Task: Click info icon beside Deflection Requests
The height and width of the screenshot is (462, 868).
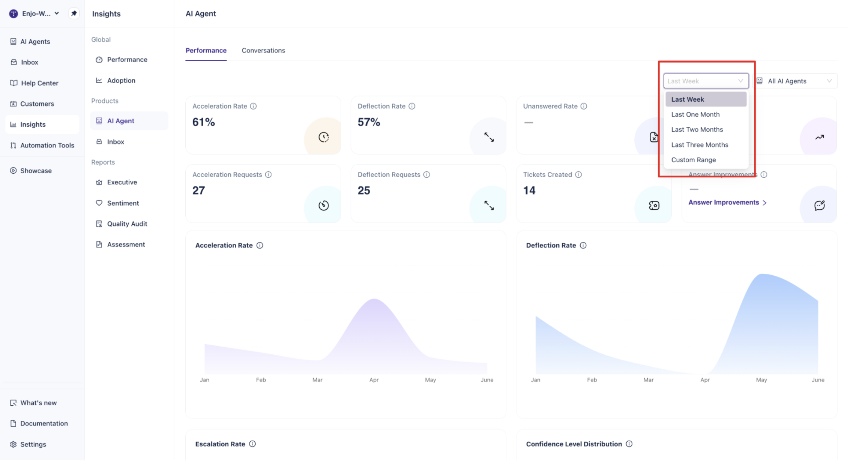Action: (426, 175)
